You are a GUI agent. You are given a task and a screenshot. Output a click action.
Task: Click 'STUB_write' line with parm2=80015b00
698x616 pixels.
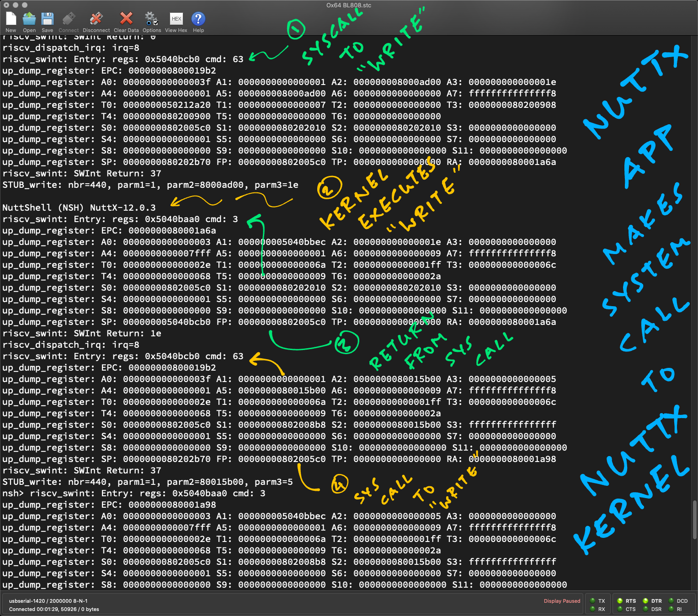(148, 482)
